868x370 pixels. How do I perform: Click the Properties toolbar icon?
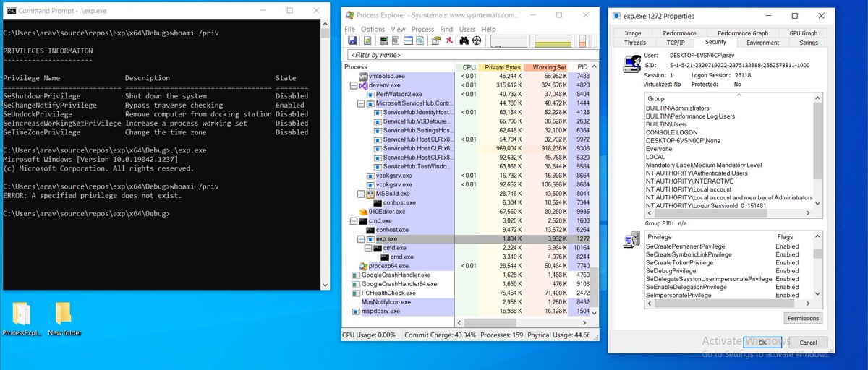[x=436, y=40]
